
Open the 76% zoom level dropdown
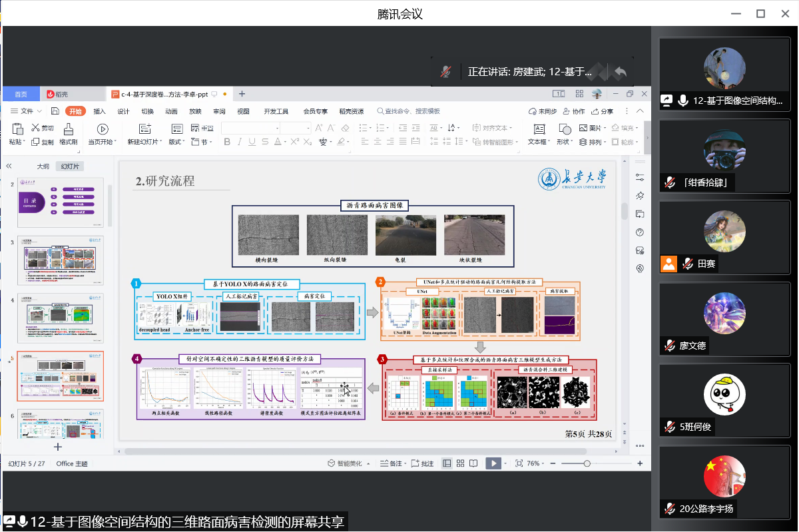536,463
